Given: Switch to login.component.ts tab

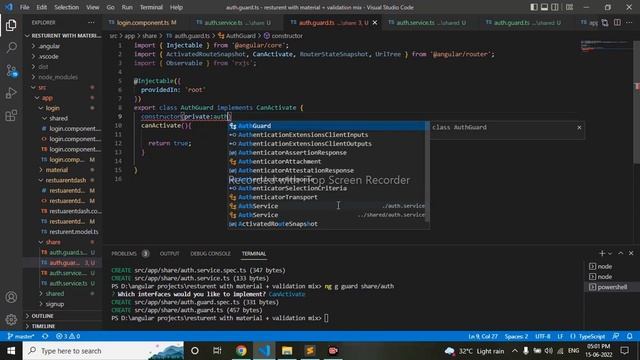Looking at the screenshot, I should pyautogui.click(x=142, y=22).
